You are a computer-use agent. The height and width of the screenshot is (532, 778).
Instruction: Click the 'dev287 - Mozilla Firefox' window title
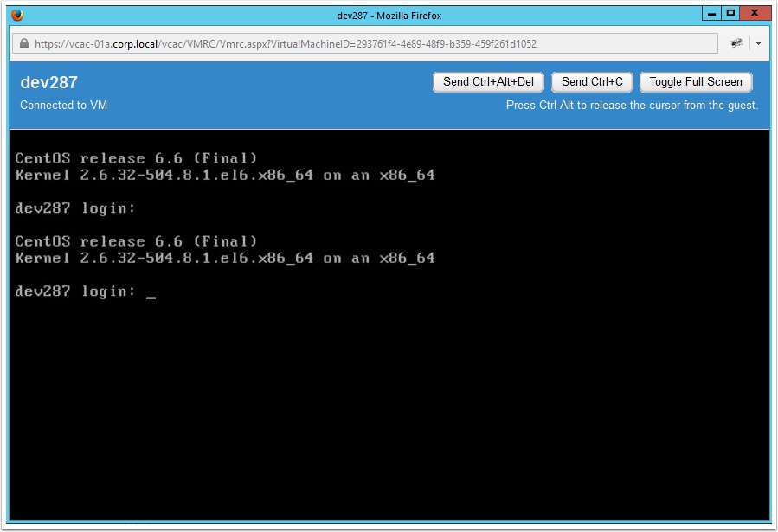389,16
